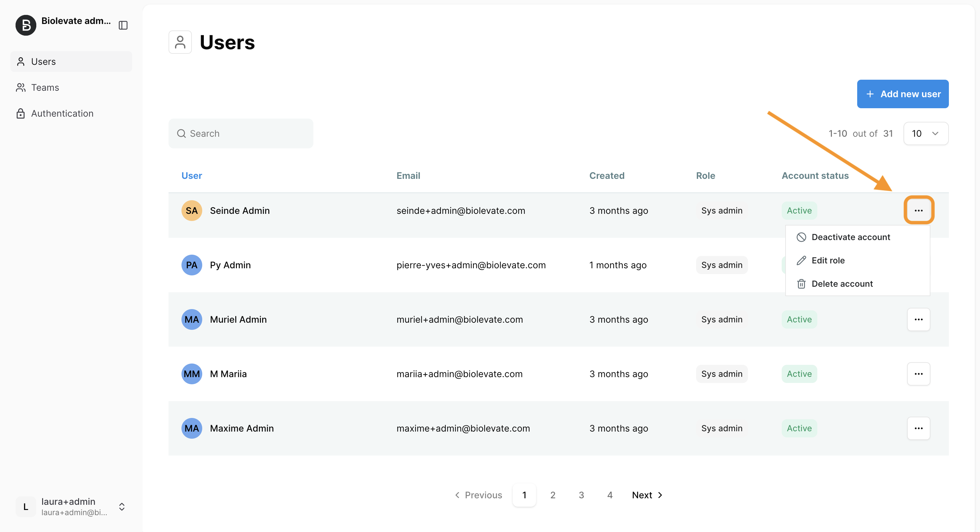The height and width of the screenshot is (532, 980).
Task: Collapse the sidebar panel icon
Action: tap(123, 25)
